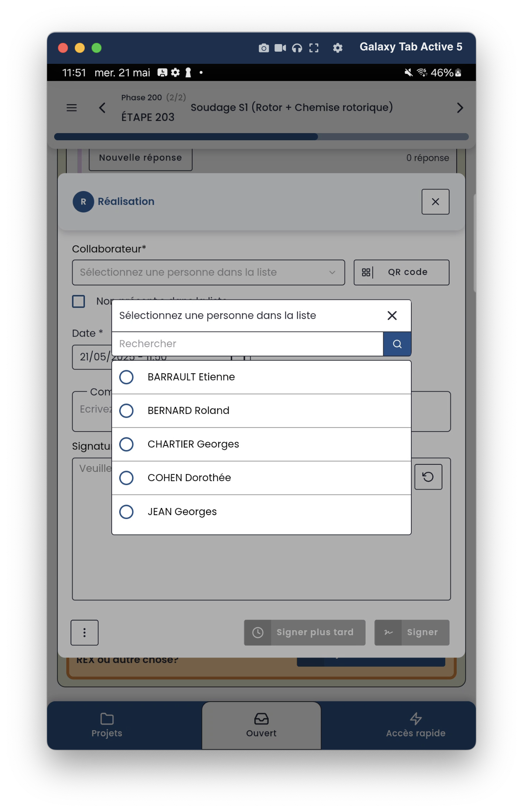Focus the Rechercher search field
The height and width of the screenshot is (812, 523).
coord(248,344)
